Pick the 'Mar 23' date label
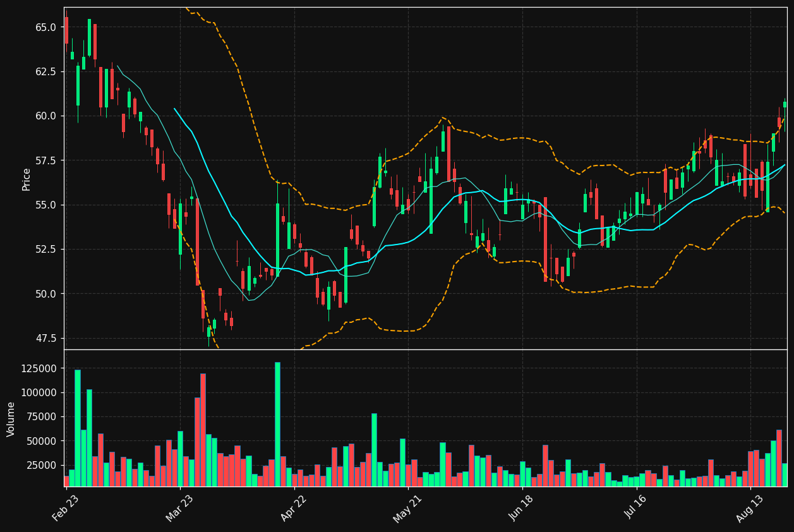Viewport: 794px width, 532px height. click(x=179, y=508)
